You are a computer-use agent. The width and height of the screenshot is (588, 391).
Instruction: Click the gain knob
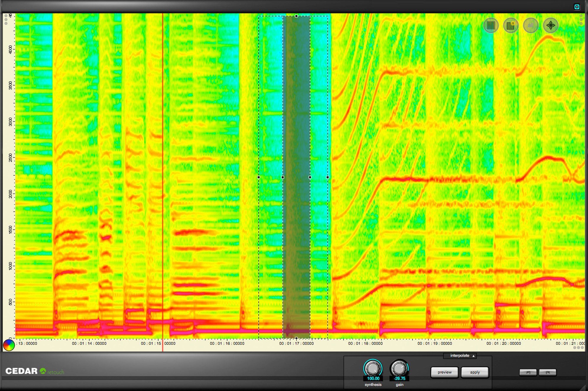(x=399, y=368)
